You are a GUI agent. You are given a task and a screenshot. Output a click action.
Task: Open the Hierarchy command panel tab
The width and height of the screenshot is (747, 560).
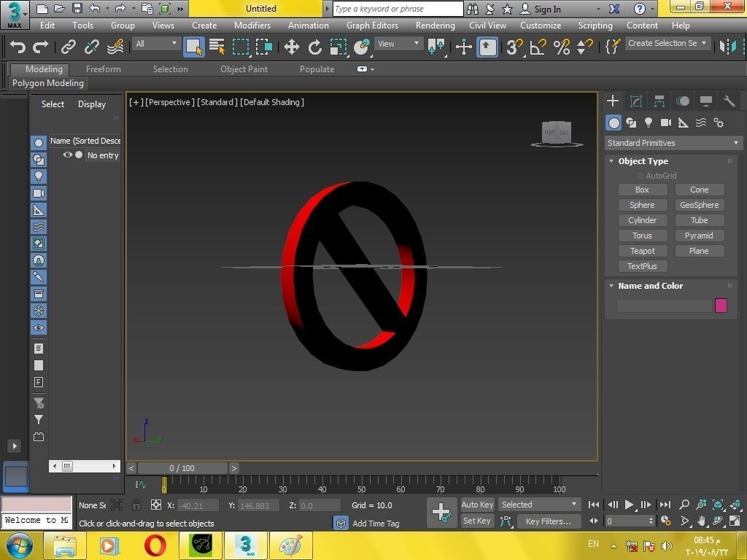click(x=659, y=101)
